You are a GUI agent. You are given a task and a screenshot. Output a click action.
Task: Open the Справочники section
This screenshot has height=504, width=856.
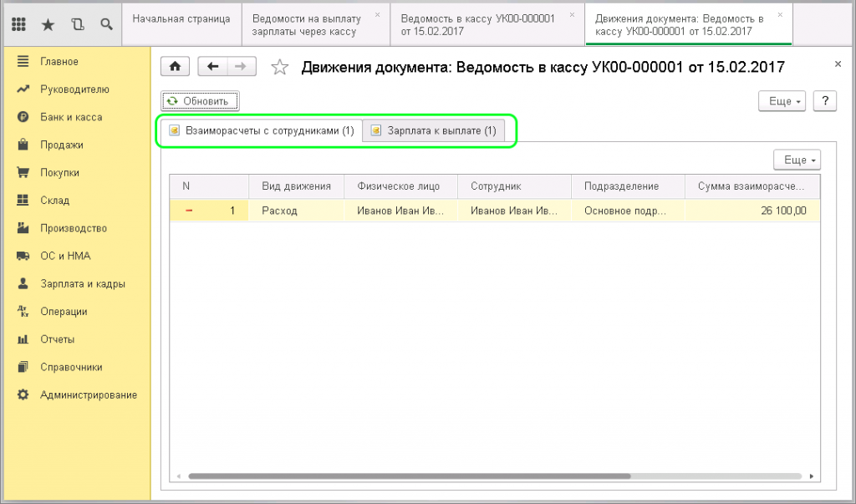[71, 367]
